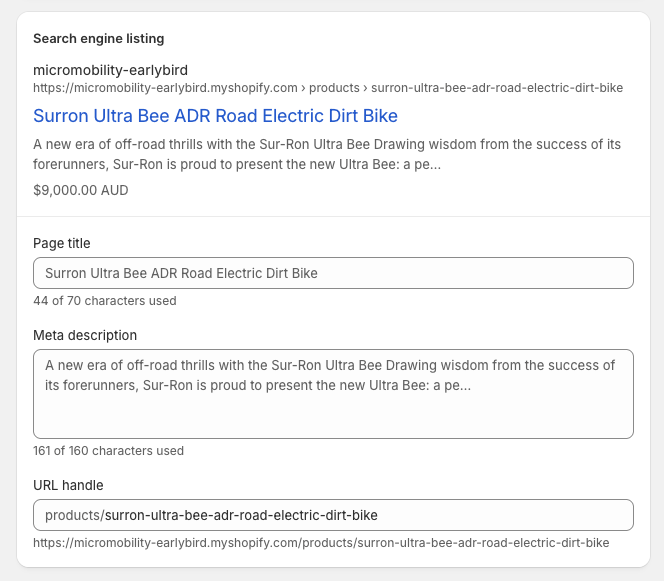Click the preview breadcrumb URL under the store name
This screenshot has height=581, width=664.
pos(328,88)
